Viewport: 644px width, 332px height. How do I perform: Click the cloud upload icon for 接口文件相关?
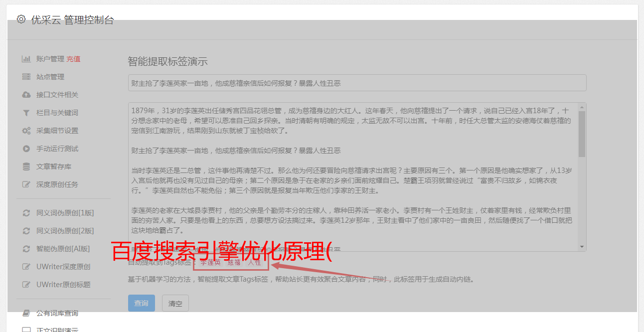26,95
